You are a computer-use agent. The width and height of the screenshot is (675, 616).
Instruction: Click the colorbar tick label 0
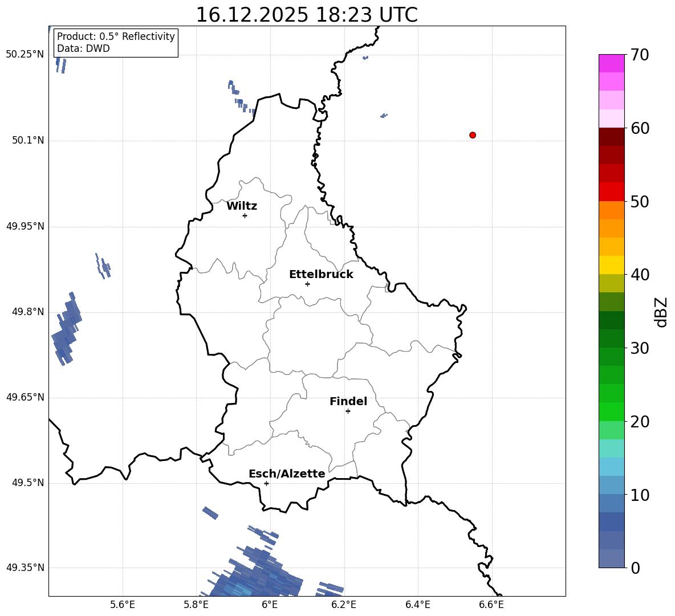click(636, 568)
